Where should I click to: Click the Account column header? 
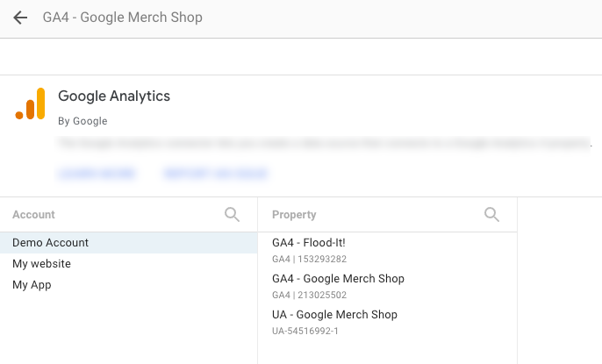click(x=33, y=215)
